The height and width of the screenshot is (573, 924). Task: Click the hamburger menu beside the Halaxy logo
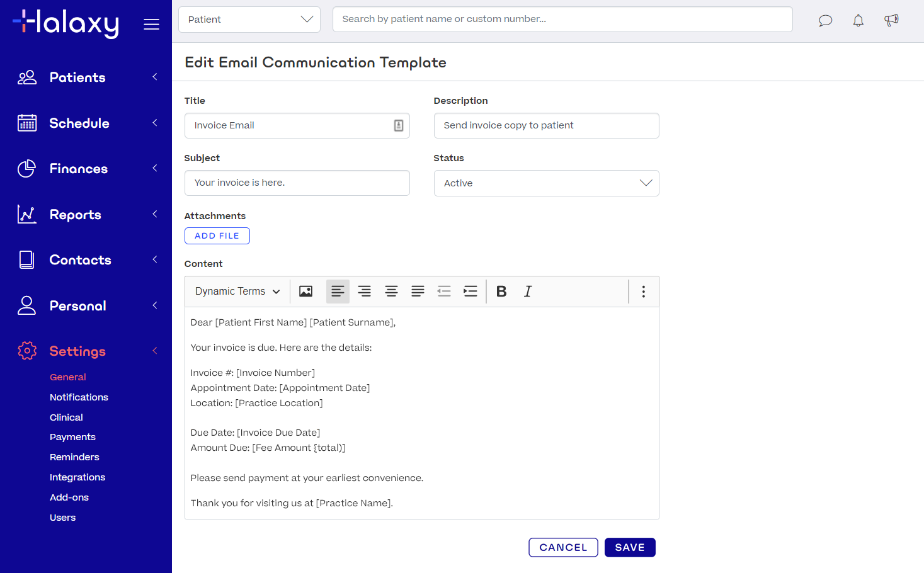pos(151,23)
